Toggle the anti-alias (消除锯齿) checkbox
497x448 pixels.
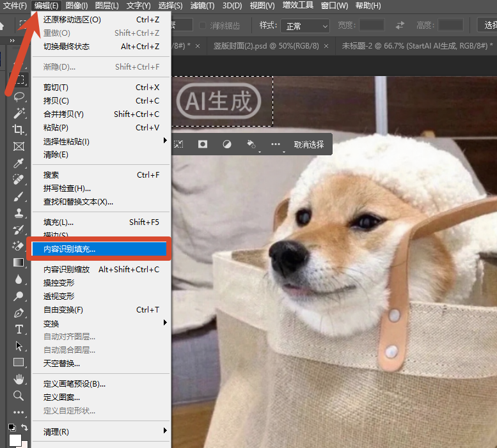pyautogui.click(x=202, y=26)
